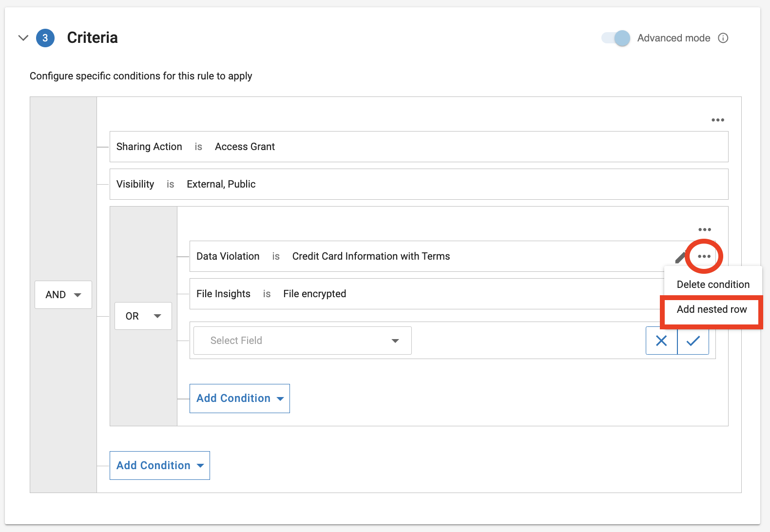Open the OR group three-dots menu

pyautogui.click(x=704, y=229)
